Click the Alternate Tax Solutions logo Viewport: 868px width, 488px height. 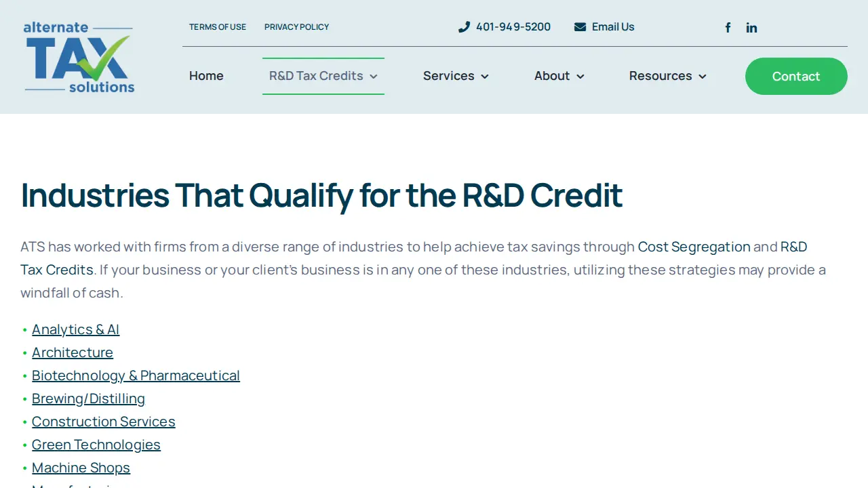79,57
